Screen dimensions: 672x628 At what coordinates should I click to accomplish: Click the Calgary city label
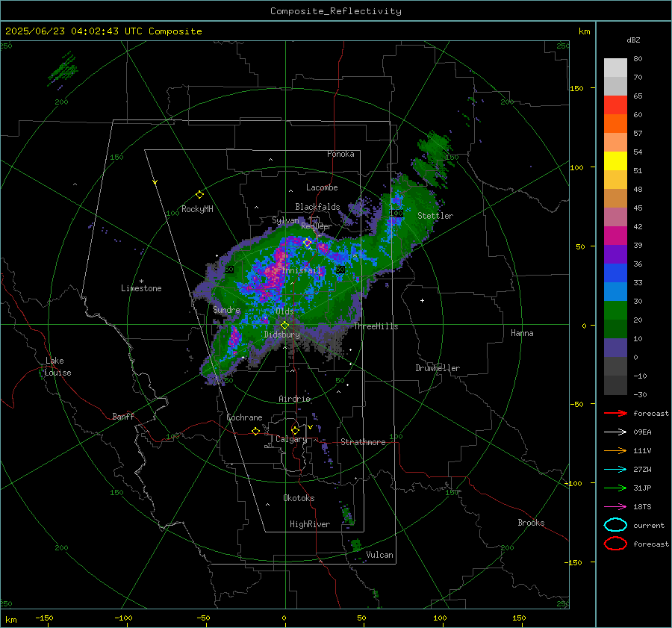[291, 439]
